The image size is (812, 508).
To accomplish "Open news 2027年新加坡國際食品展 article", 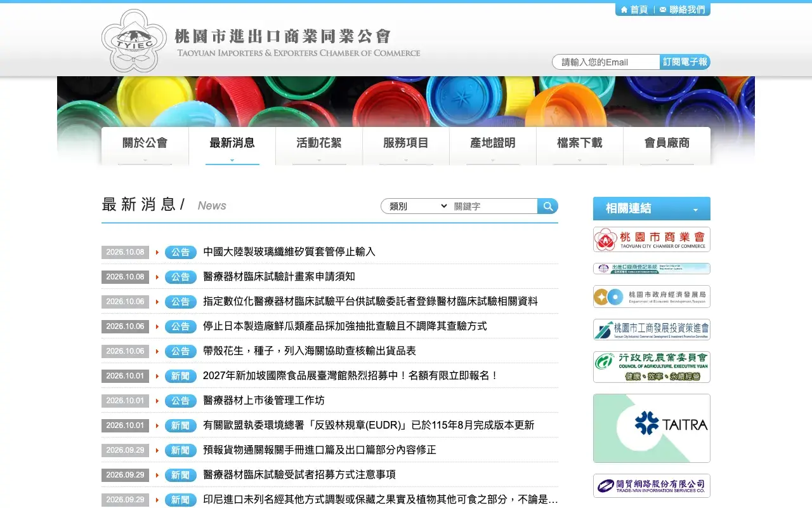I will point(351,376).
